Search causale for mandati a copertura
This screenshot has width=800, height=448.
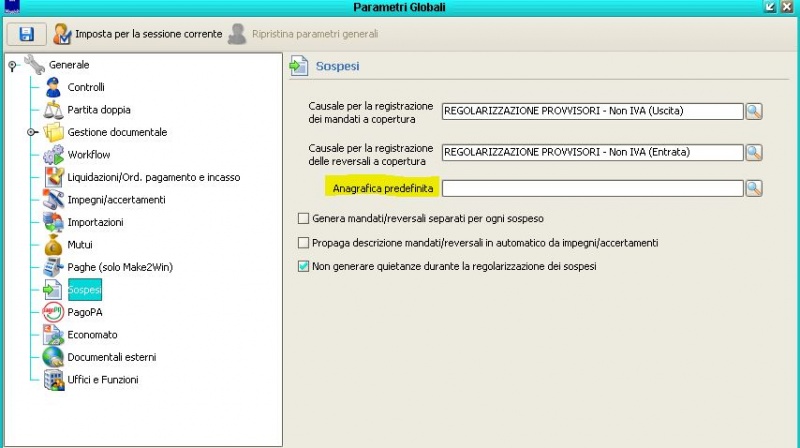coord(754,111)
